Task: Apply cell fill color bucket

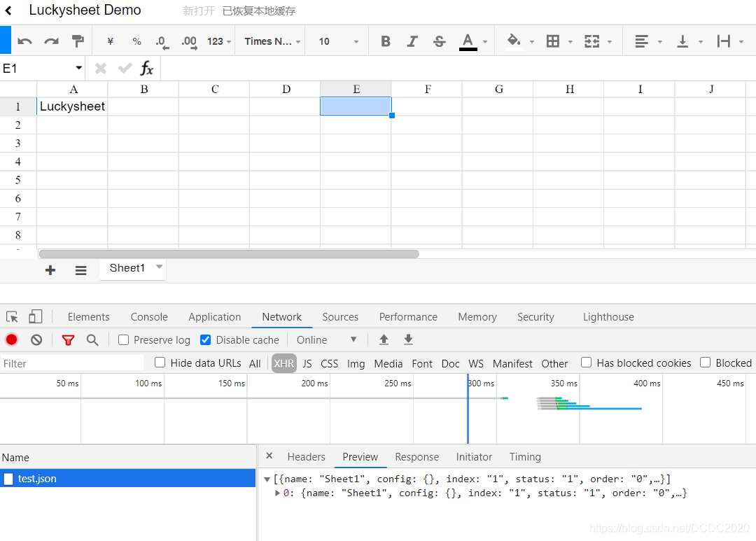Action: coord(514,41)
